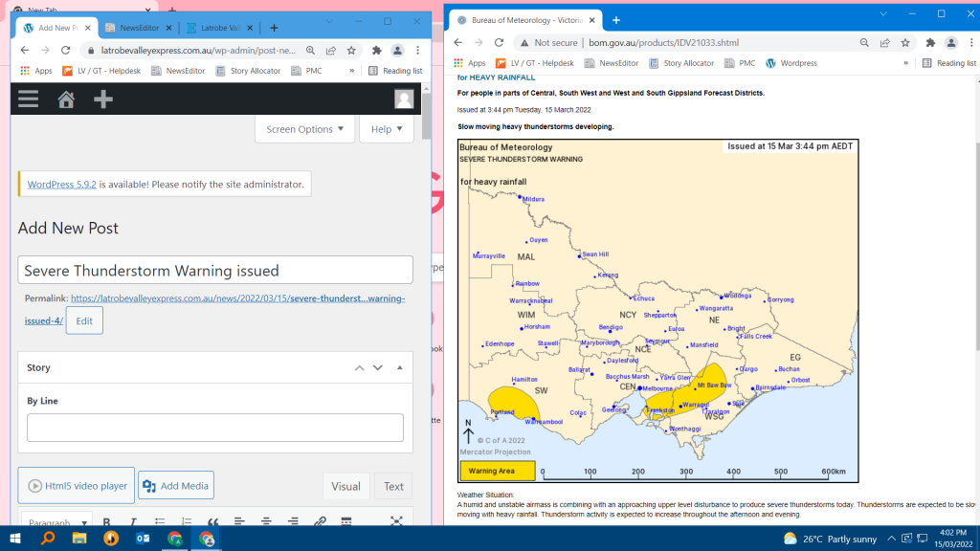
Task: Click the post title input field
Action: coord(215,271)
